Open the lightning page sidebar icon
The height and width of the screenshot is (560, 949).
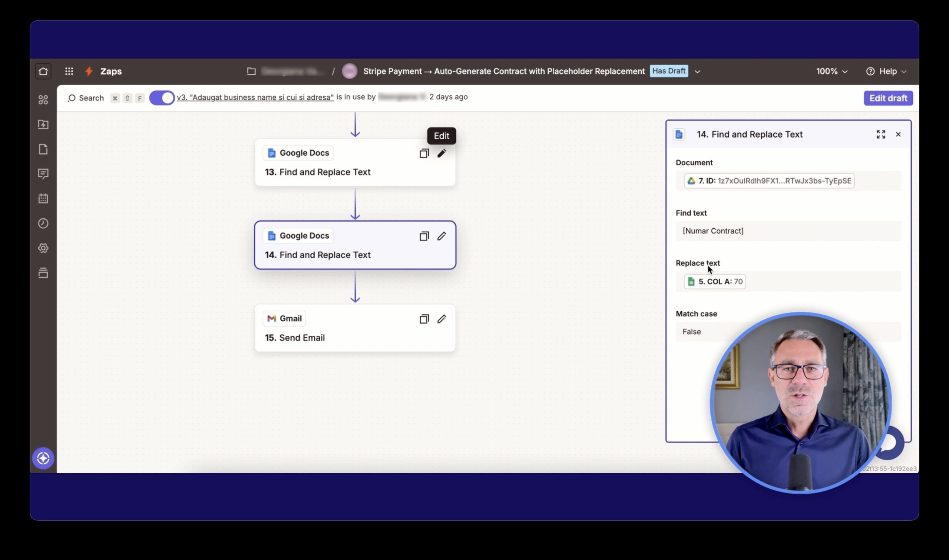(x=43, y=125)
